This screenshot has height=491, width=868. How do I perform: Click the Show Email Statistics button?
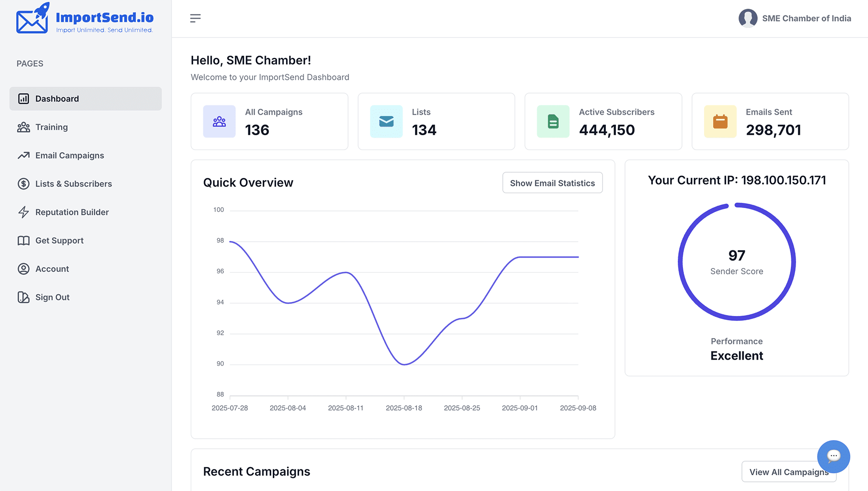552,183
